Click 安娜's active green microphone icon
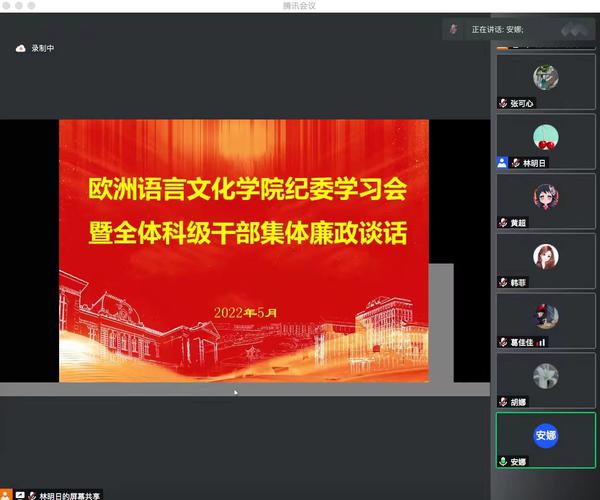600x500 pixels. [x=503, y=462]
